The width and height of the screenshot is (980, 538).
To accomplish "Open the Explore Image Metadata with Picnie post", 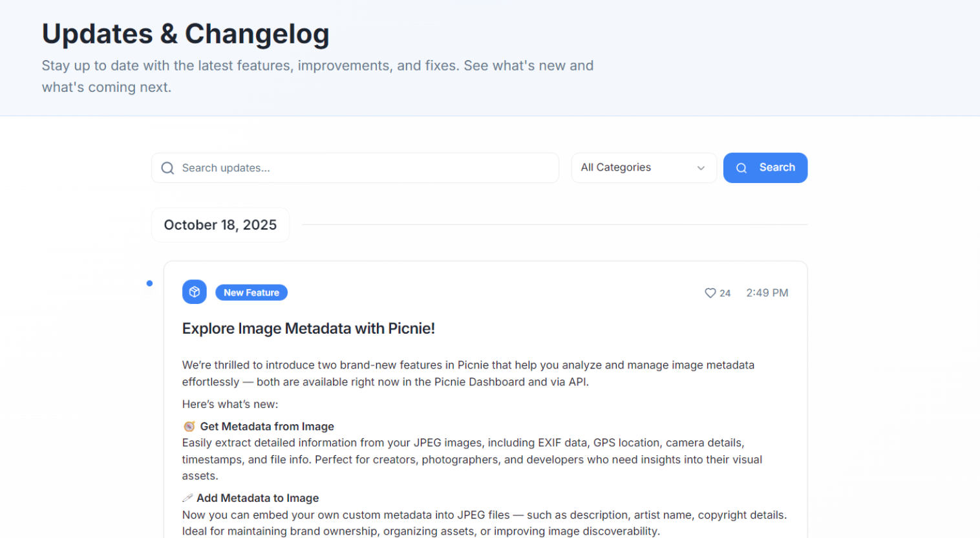I will pos(308,328).
